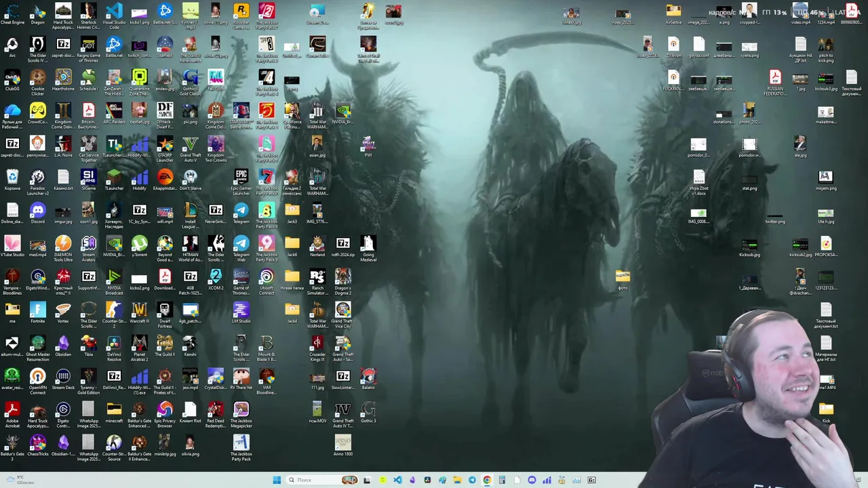Select the Kingdom Two Crowns icon
The height and width of the screenshot is (488, 868).
216,148
